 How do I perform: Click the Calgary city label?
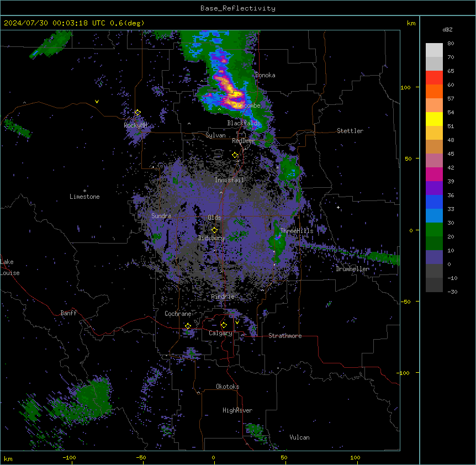[220, 333]
